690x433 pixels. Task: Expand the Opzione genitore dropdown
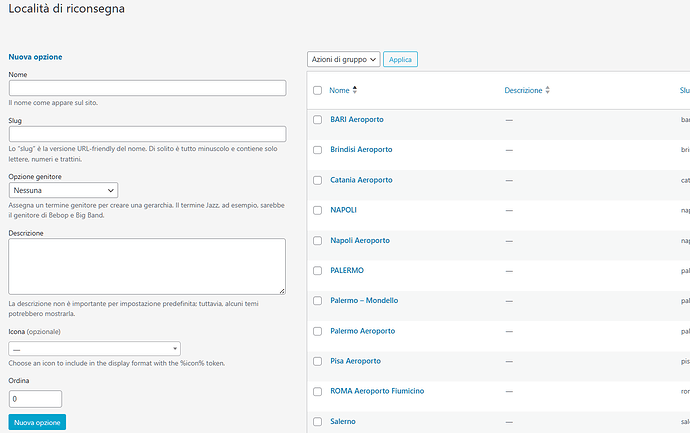63,190
